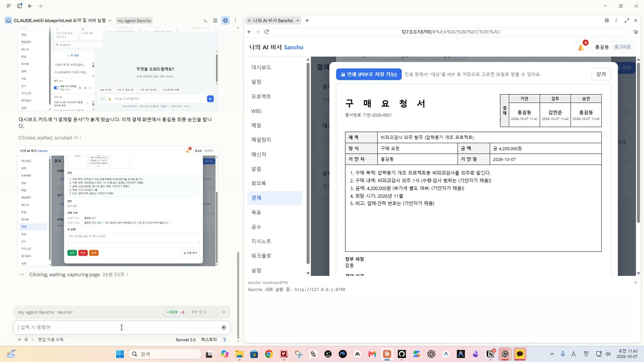The width and height of the screenshot is (644, 362).
Task: Open the Sonnet 5.5 model selector
Action: [x=186, y=339]
